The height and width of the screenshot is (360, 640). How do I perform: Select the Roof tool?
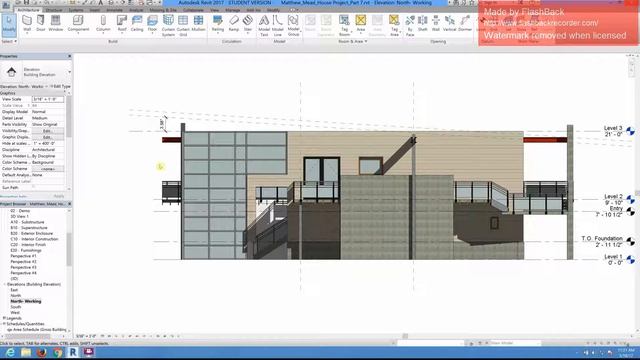tap(122, 23)
